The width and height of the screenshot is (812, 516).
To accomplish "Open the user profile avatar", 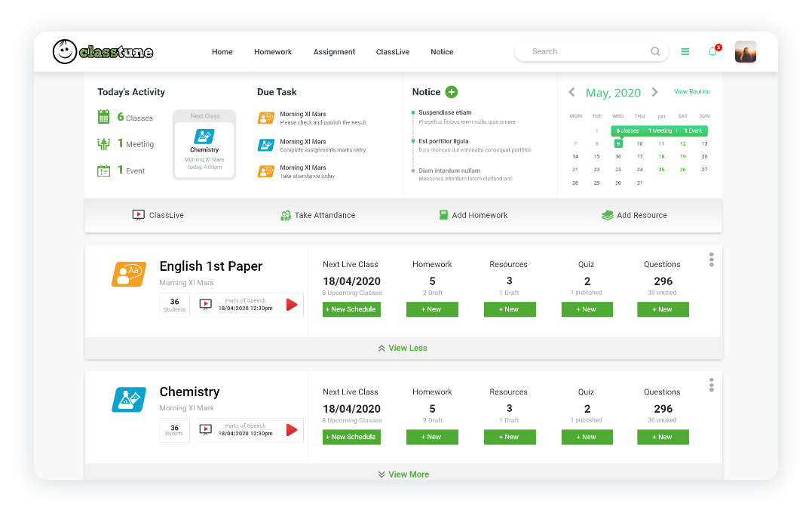I will pos(745,51).
